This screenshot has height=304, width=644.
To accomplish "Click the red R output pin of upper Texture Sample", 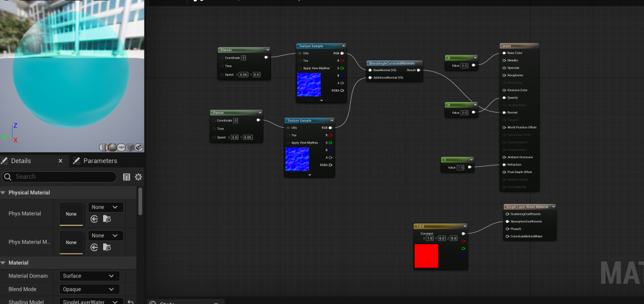I will pyautogui.click(x=342, y=61).
